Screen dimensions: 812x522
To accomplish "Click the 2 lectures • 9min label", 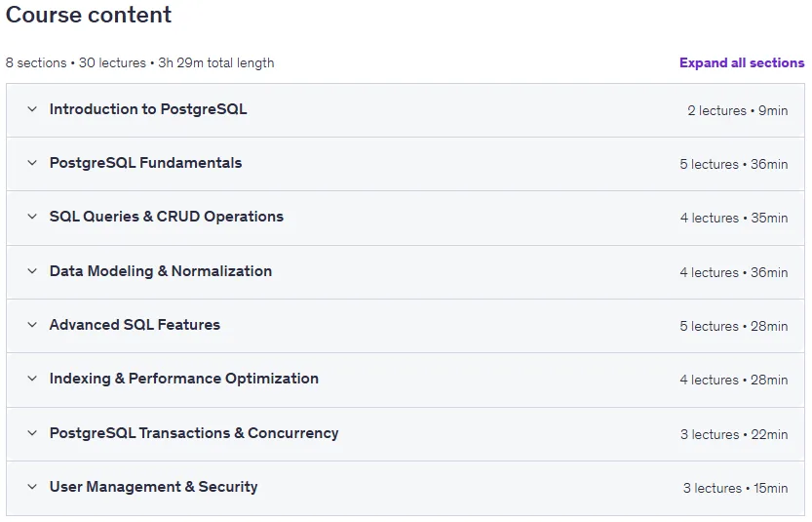I will tap(737, 110).
